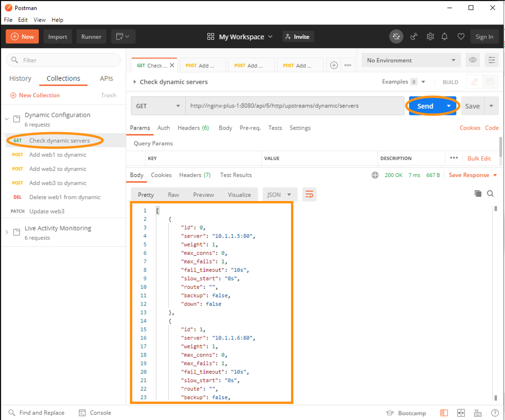Click the Send button

pyautogui.click(x=425, y=106)
